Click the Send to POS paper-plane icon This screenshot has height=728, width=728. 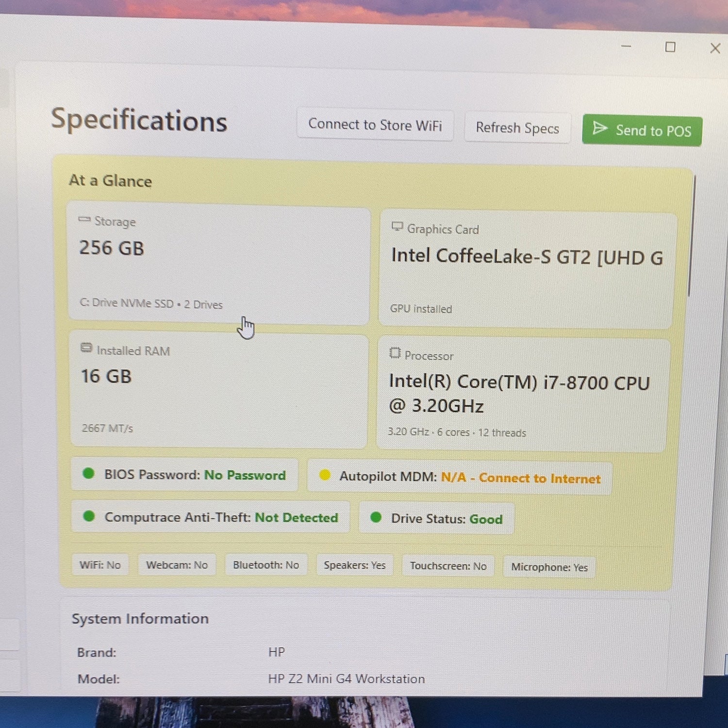600,128
